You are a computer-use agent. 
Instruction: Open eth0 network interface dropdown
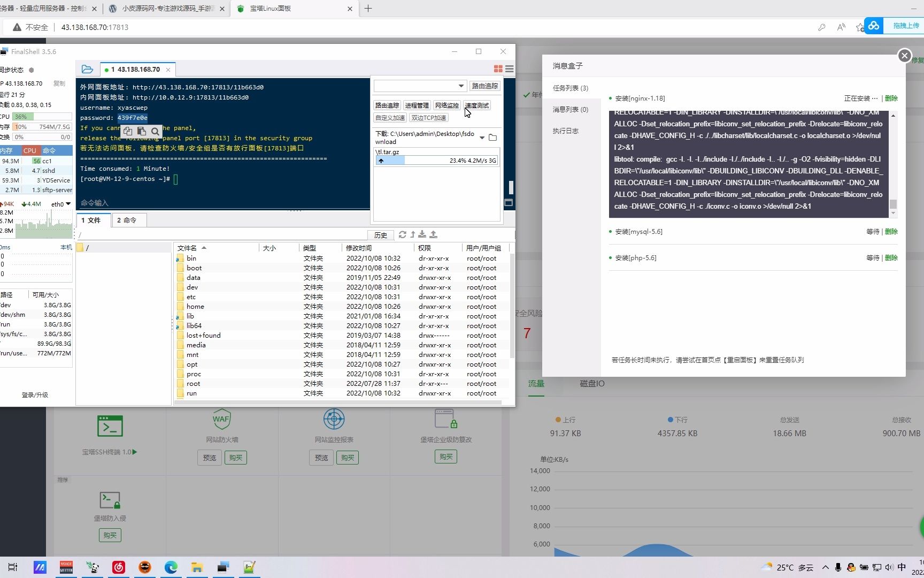pyautogui.click(x=68, y=204)
